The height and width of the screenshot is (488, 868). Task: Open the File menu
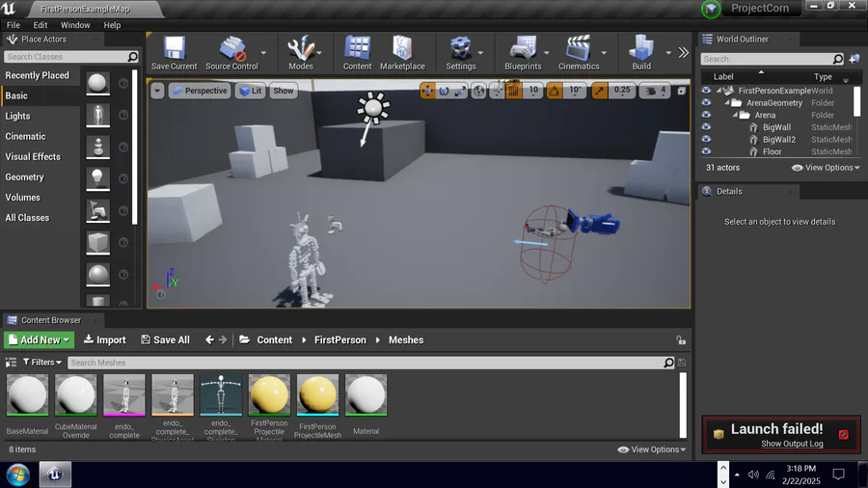14,25
